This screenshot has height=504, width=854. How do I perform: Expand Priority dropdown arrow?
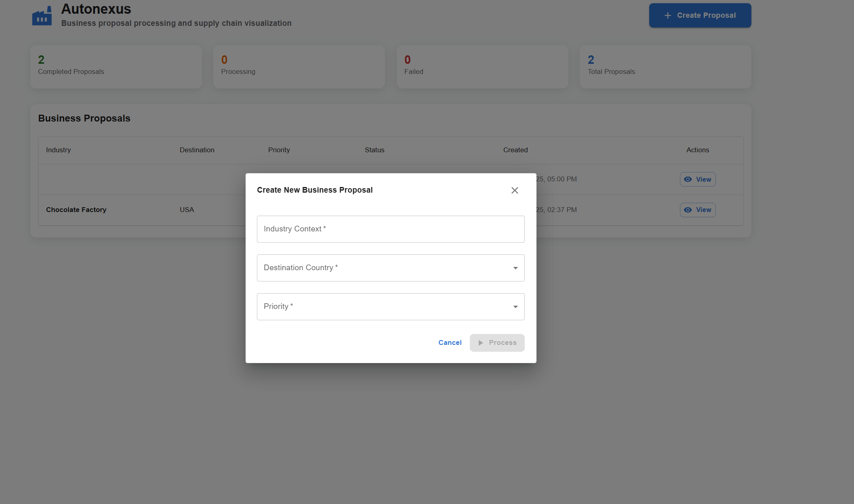click(x=515, y=307)
